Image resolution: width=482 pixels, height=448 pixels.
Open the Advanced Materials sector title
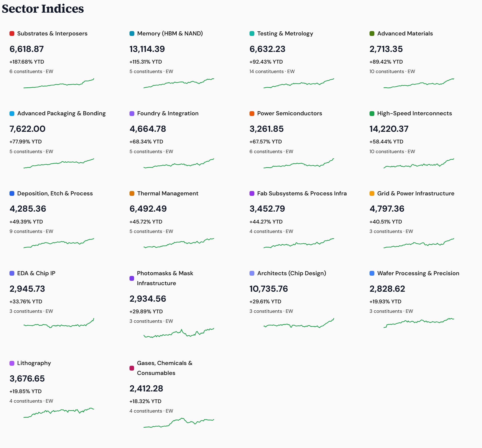pos(405,33)
